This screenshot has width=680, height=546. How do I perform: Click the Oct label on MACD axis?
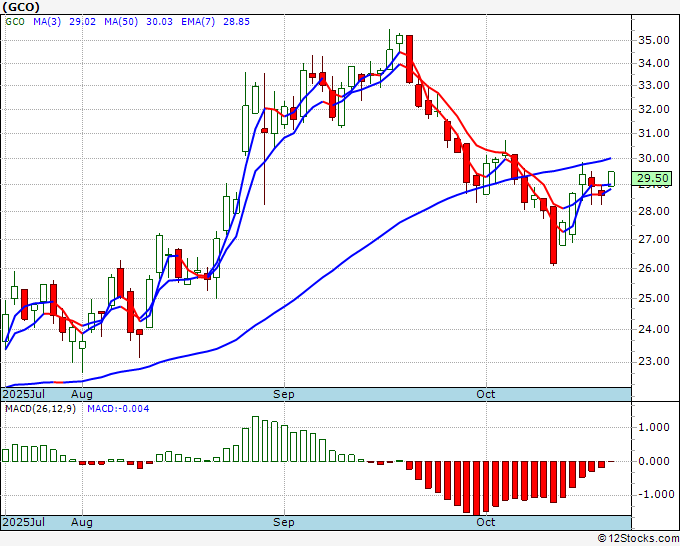click(x=485, y=522)
